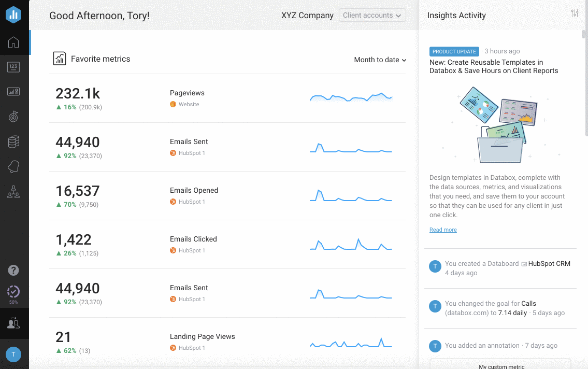Viewport: 588px width, 369px height.
Task: Open the Goals target sidebar icon
Action: (x=13, y=117)
